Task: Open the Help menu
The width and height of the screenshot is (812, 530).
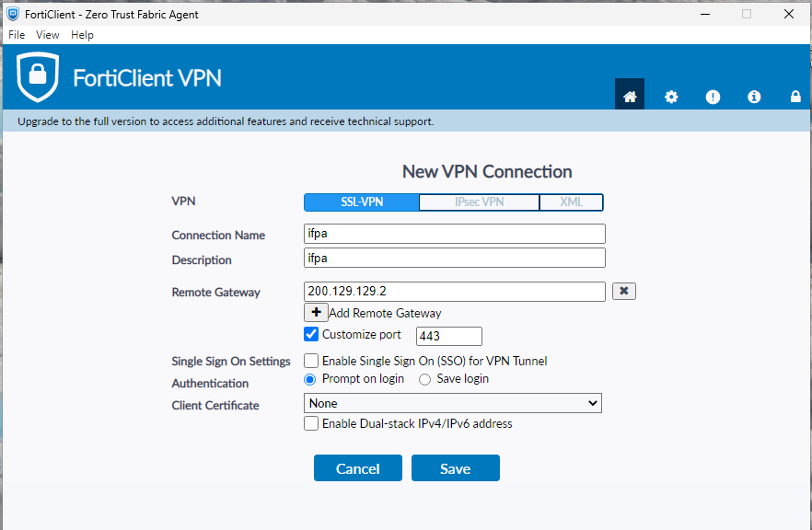Action: pos(82,35)
